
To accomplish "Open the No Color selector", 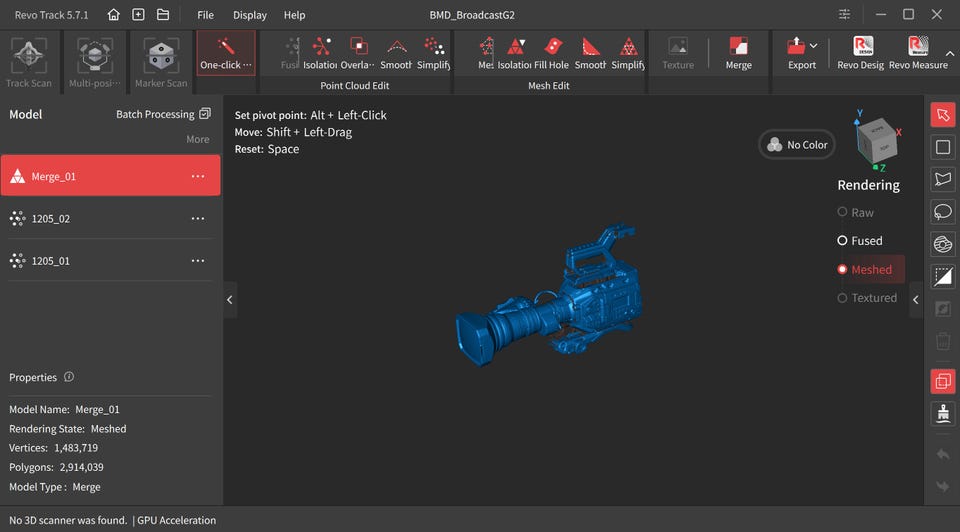I will [x=797, y=145].
